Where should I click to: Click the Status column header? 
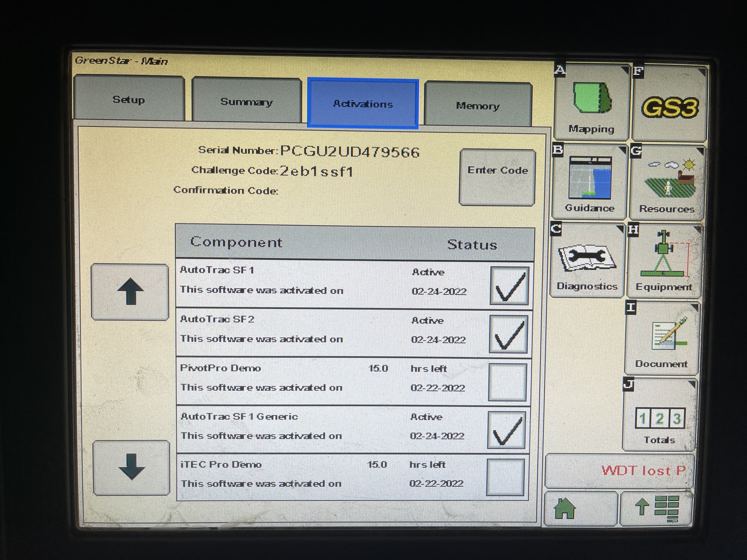pyautogui.click(x=472, y=244)
